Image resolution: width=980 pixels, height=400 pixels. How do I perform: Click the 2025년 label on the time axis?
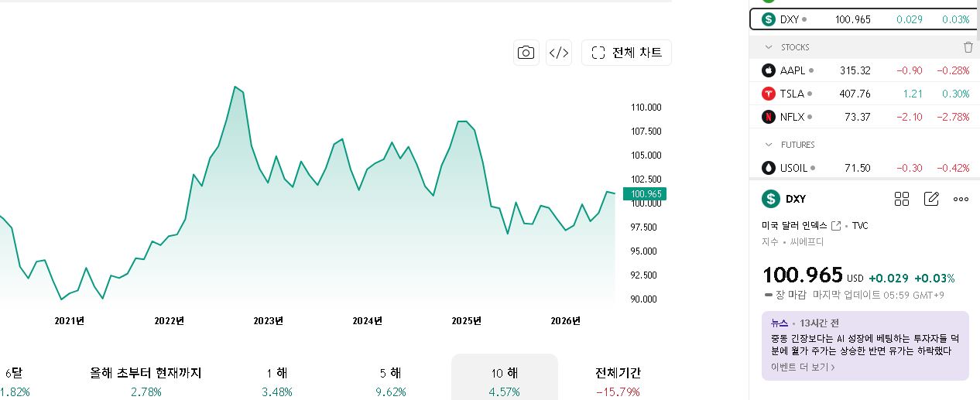[x=466, y=321]
